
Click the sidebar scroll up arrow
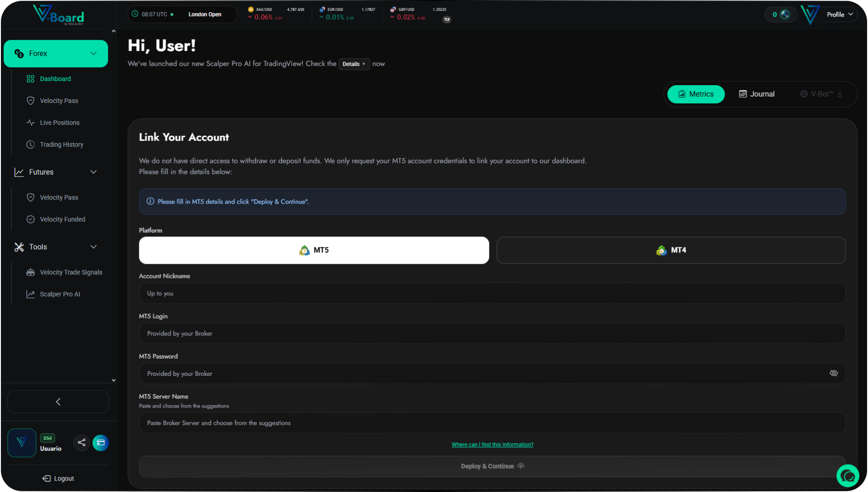click(113, 31)
